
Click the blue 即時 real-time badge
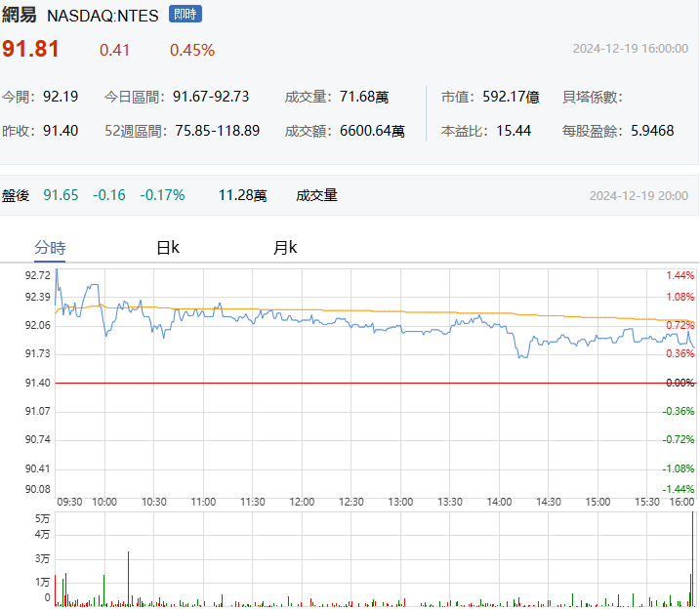coord(185,14)
